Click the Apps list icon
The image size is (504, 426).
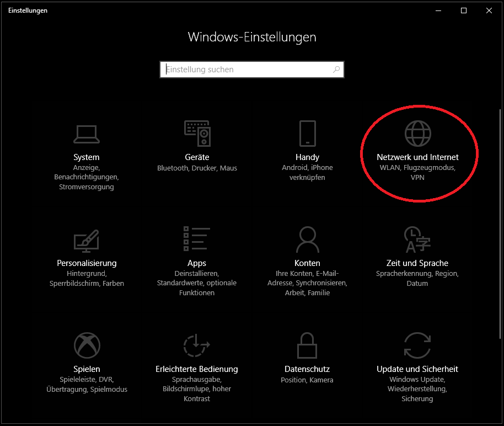[197, 239]
